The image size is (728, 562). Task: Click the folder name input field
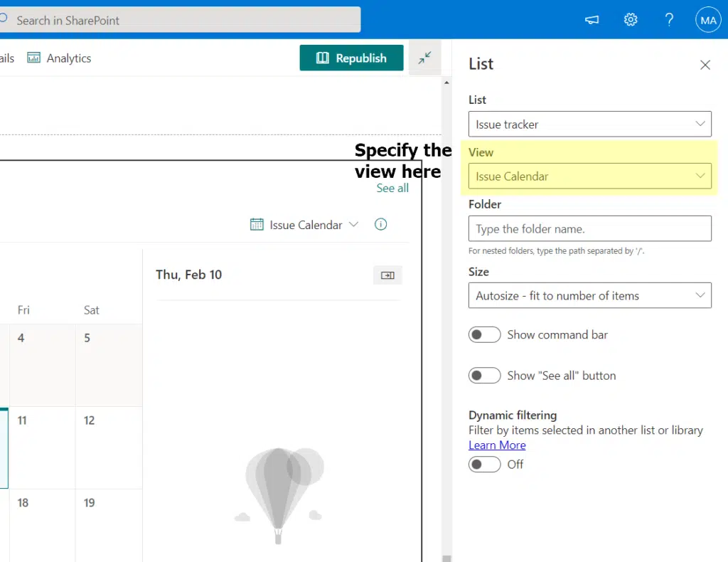pyautogui.click(x=589, y=228)
